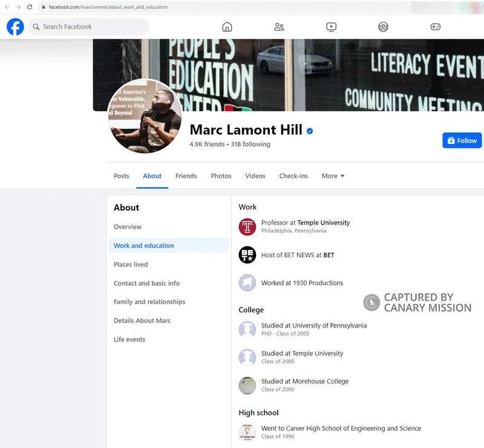Click the Groups icon in navigation

[383, 27]
